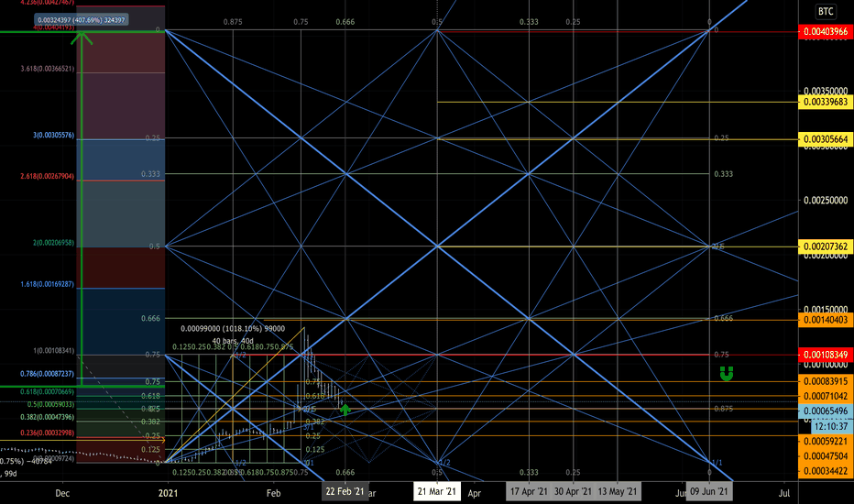Click the 12:10:37 bar countdown label

831,426
